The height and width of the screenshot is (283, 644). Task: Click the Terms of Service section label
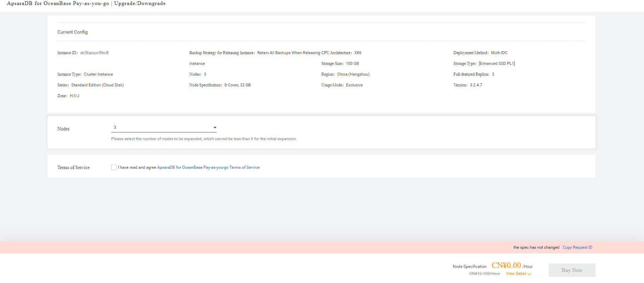pos(74,167)
